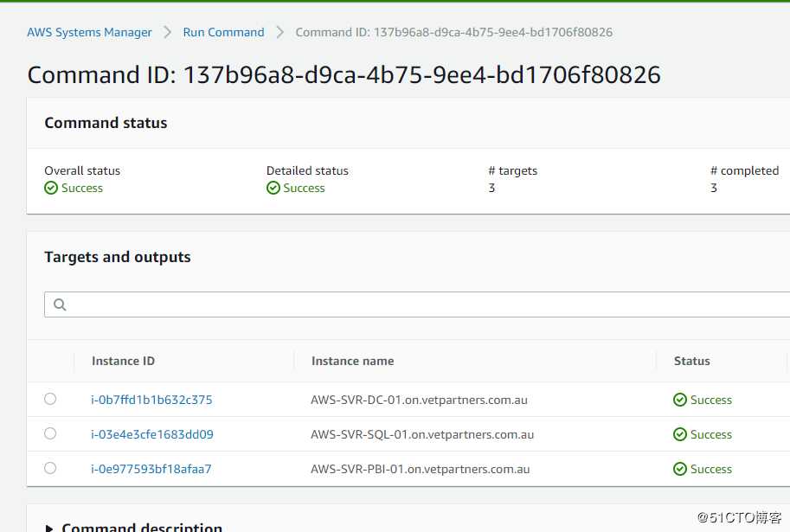Click the Command ID page heading
This screenshot has width=790, height=532.
coord(344,75)
